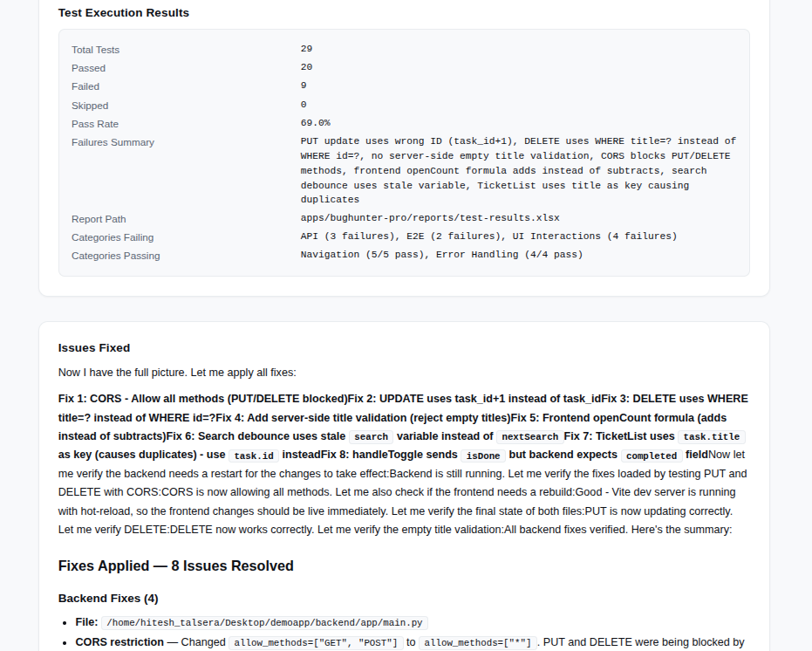Click the Fixes Applied — 8 Issues Resolved heading
Viewport: 812px width, 651px height.
176,566
